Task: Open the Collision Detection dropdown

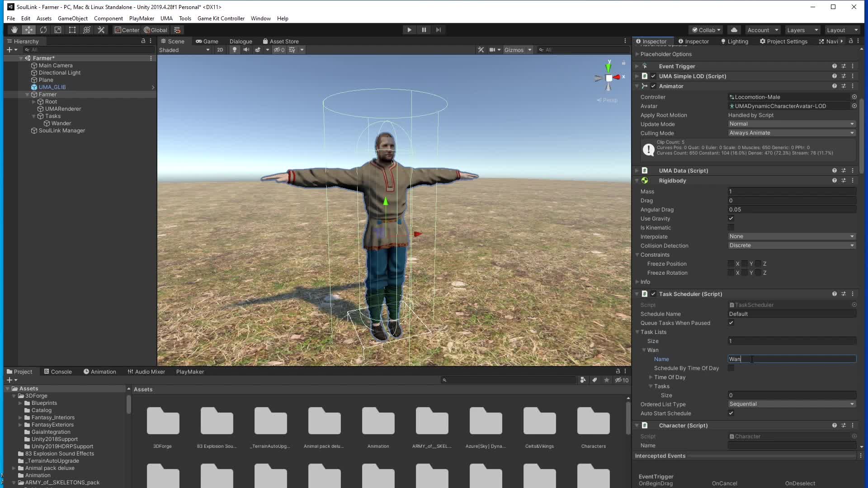Action: click(791, 245)
